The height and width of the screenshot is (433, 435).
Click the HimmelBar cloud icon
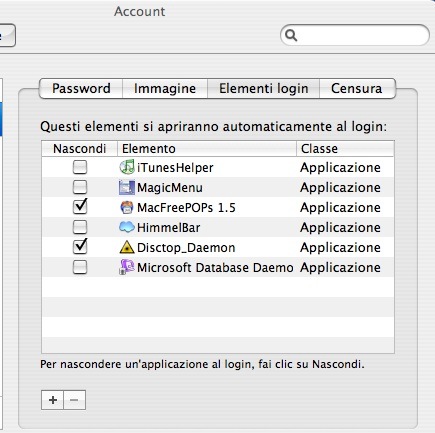tap(127, 227)
